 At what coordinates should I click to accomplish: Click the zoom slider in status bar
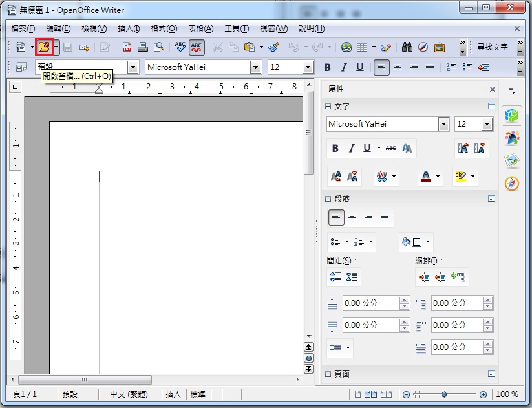click(x=444, y=394)
